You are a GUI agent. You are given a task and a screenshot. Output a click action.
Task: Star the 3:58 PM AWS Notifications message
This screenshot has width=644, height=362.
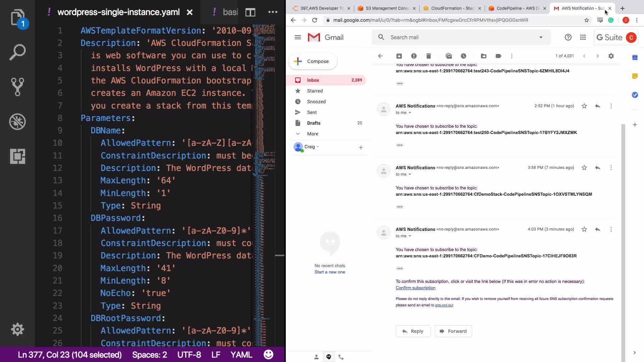[x=584, y=168]
